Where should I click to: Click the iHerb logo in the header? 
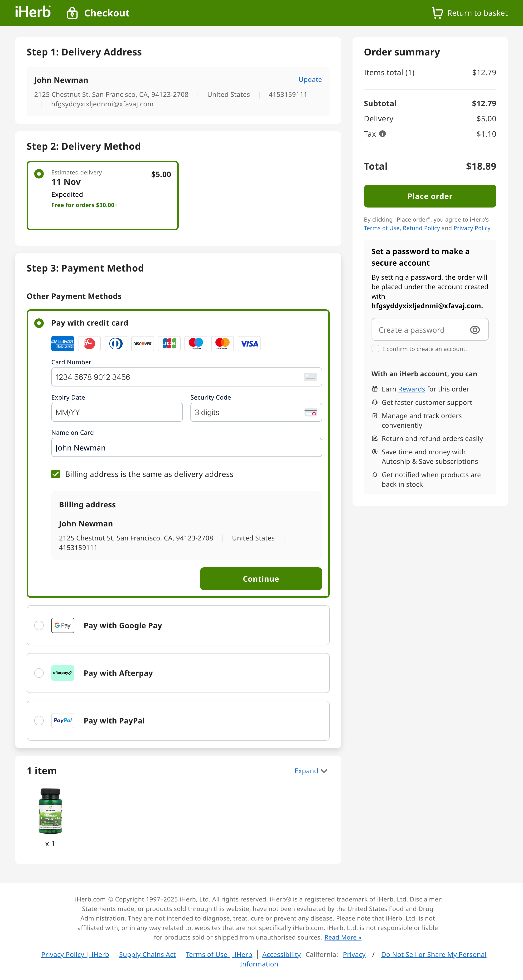click(x=33, y=13)
